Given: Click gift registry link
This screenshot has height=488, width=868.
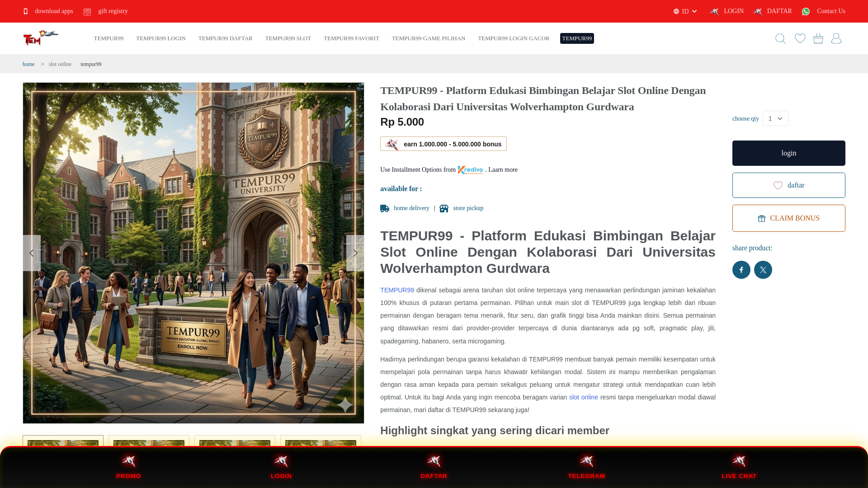Looking at the screenshot, I should pos(113,11).
